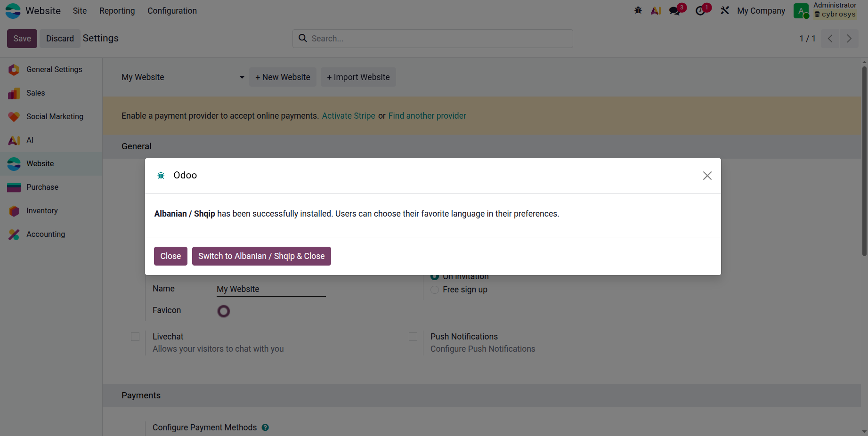Enable the Livechat checkbox
Screen dimensions: 868x436
pos(135,337)
